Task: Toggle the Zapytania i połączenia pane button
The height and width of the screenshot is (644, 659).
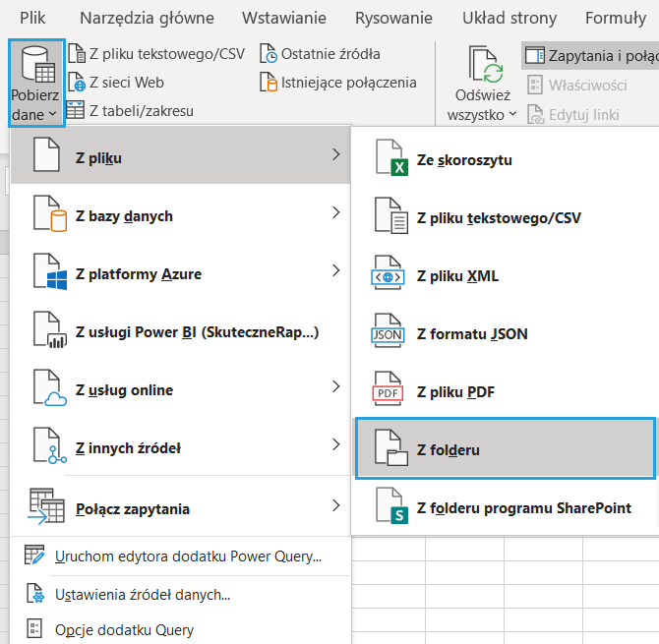Action: click(x=589, y=55)
